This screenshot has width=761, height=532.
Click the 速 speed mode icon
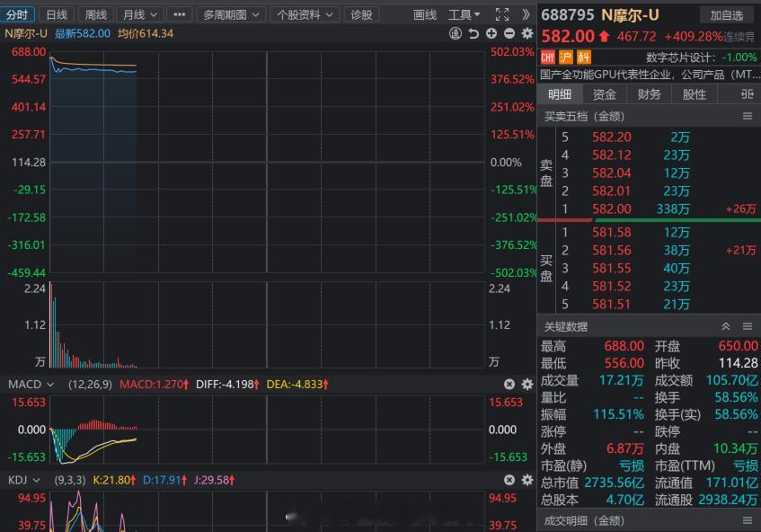click(x=456, y=33)
